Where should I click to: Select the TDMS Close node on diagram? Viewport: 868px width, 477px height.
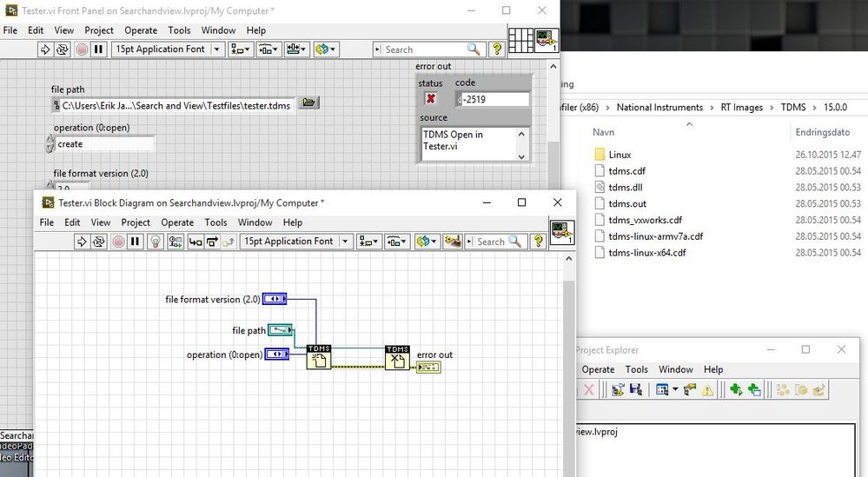[397, 357]
